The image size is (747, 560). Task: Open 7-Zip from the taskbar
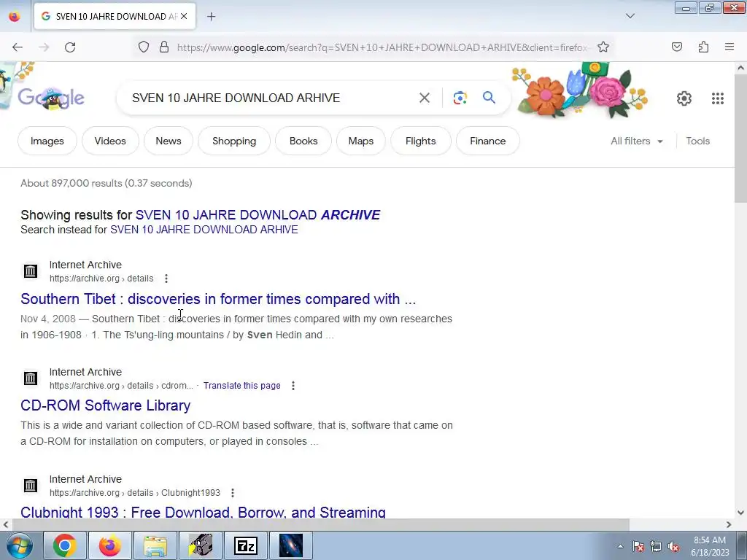[245, 545]
